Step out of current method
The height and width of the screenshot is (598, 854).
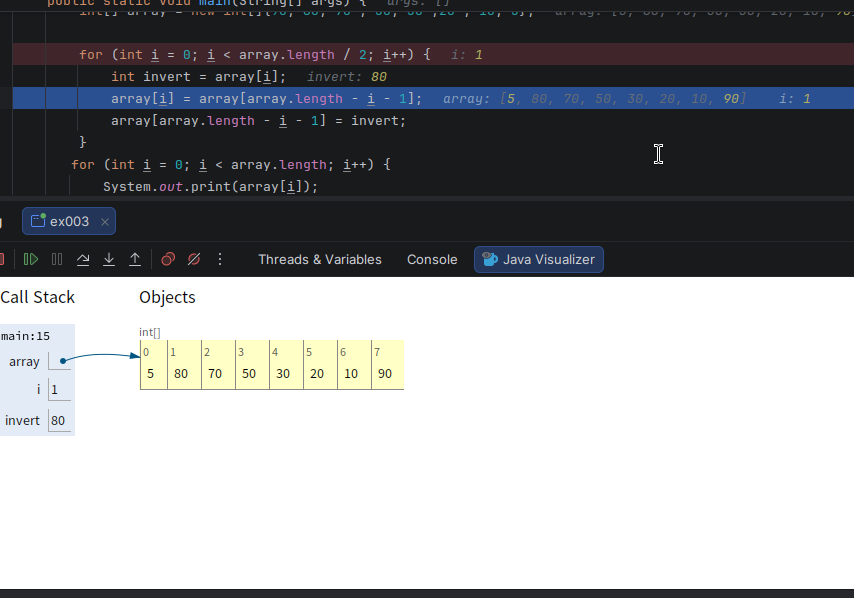coord(135,259)
